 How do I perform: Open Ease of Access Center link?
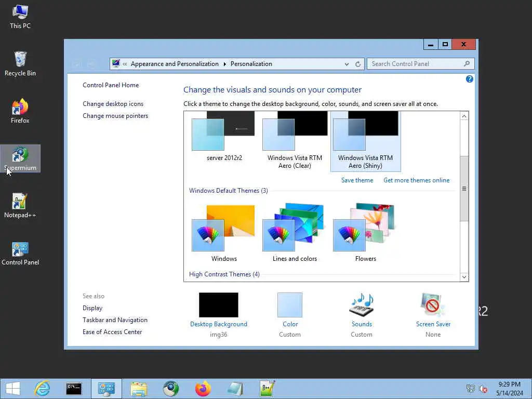tap(112, 332)
